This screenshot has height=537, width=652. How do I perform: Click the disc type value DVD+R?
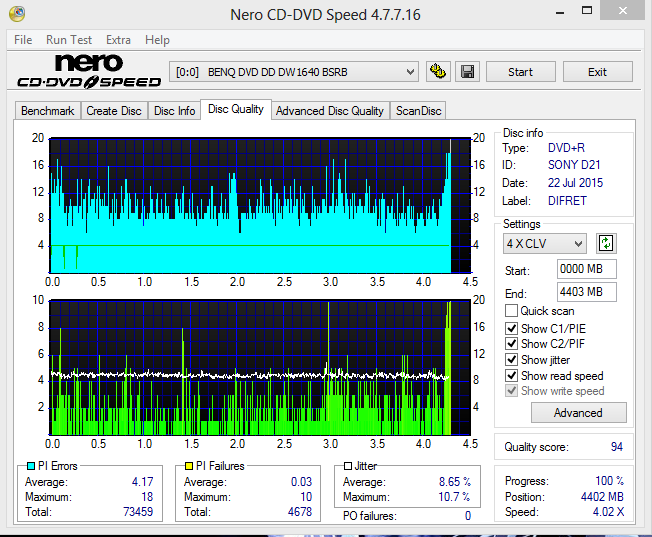[566, 148]
